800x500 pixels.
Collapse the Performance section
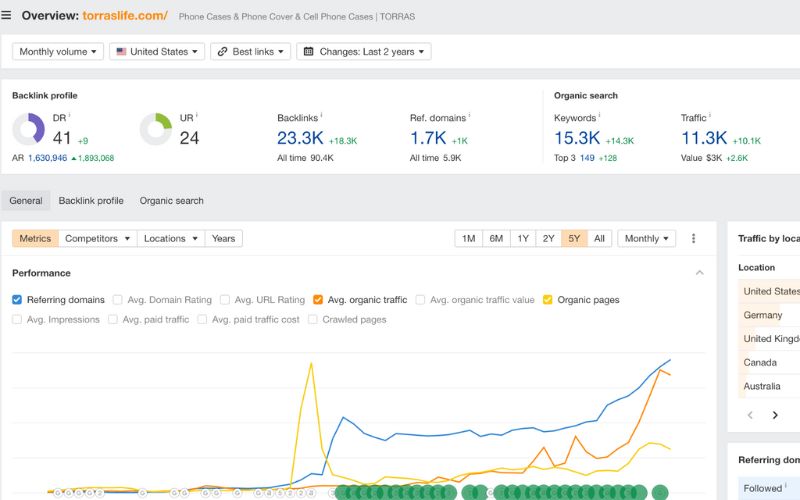(x=699, y=273)
